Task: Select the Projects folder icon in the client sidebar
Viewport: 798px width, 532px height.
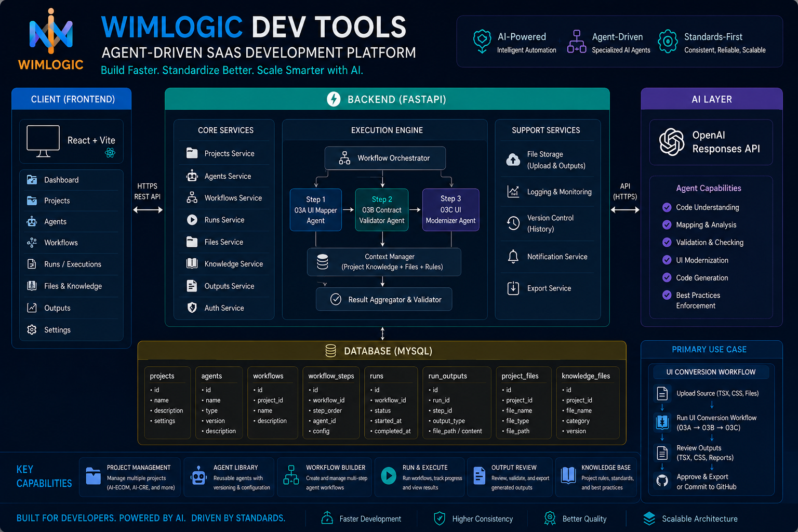Action: [32, 201]
